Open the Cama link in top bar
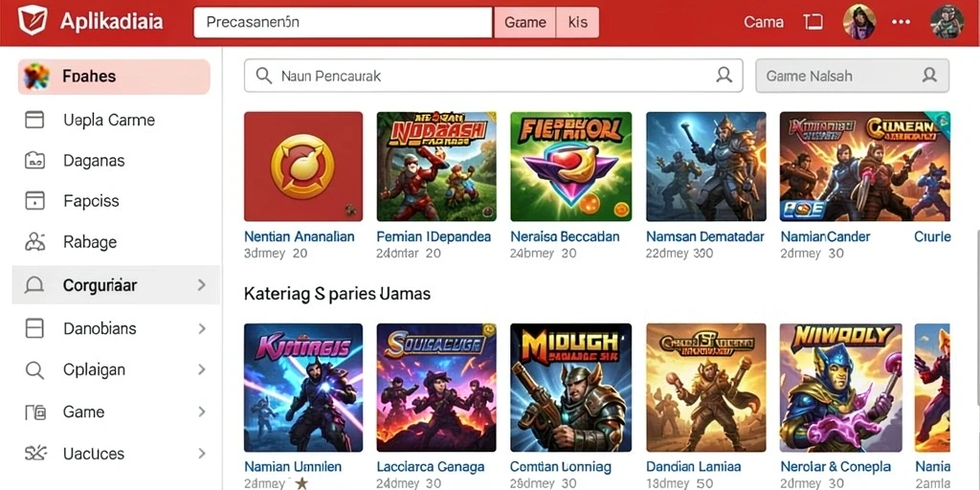 763,22
